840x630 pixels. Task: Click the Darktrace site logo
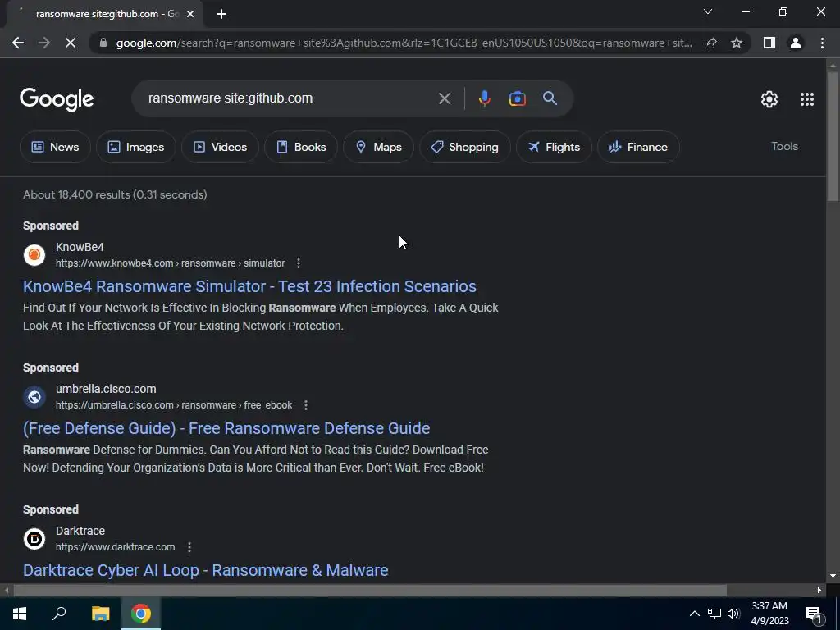(34, 539)
